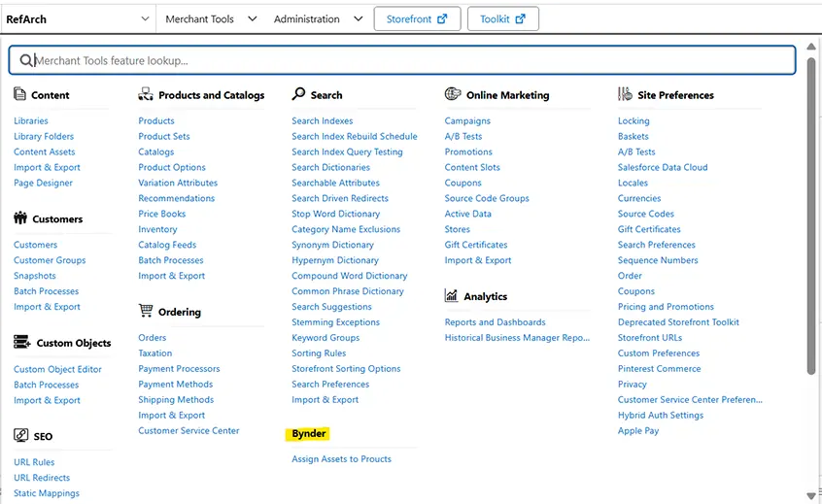Open Customer Service Center link
This screenshot has width=822, height=504.
pos(188,430)
